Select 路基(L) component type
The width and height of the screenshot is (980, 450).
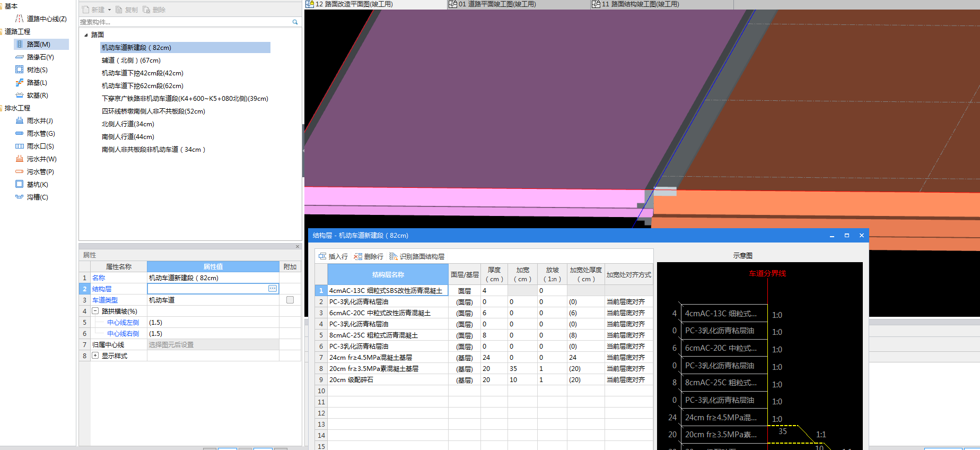[31, 82]
